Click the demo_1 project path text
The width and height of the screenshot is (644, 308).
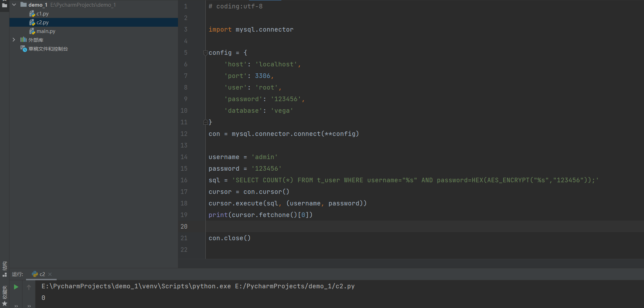(83, 5)
